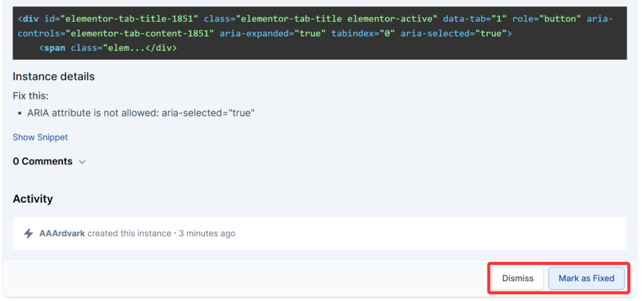Viewport: 644px width, 301px height.
Task: Click the Activity section heading
Action: click(x=33, y=199)
